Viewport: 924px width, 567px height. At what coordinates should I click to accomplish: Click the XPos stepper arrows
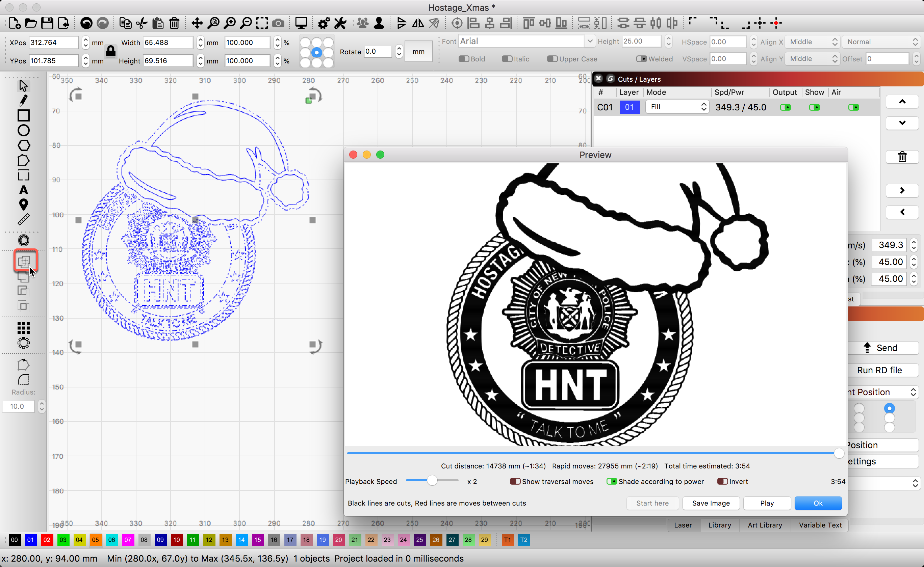click(85, 43)
